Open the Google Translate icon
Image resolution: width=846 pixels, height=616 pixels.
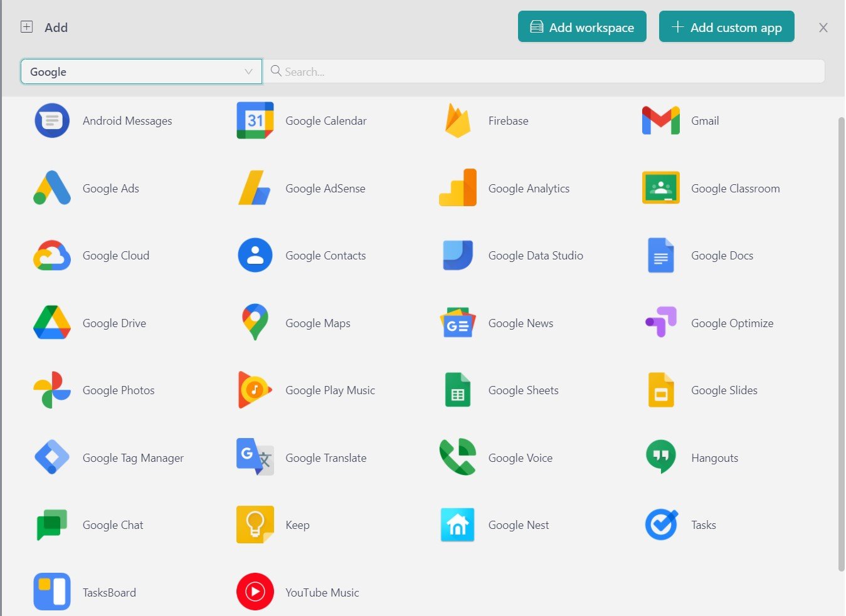[254, 457]
